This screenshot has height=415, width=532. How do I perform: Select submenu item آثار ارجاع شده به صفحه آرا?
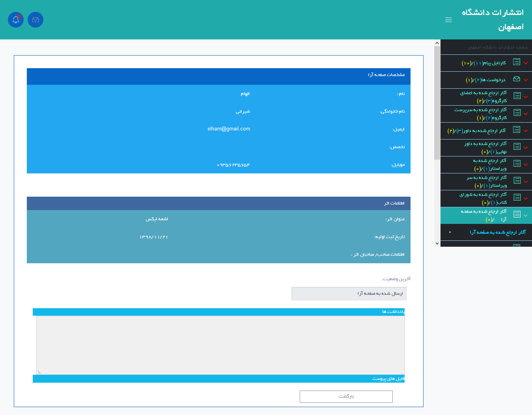click(x=497, y=233)
